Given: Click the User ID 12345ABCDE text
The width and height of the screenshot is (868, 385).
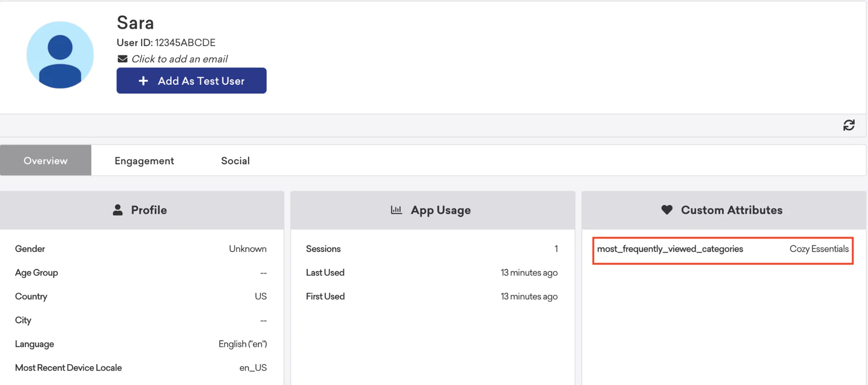Looking at the screenshot, I should click(x=166, y=42).
